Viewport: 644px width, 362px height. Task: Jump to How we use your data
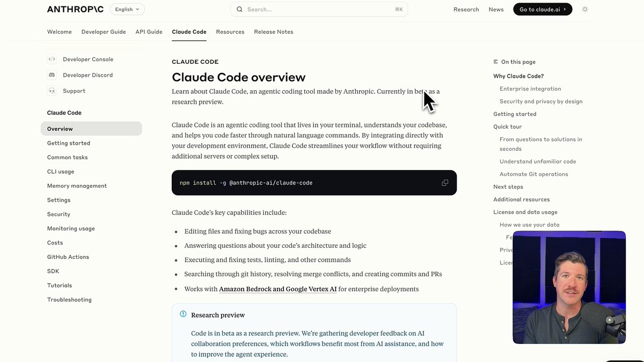530,225
